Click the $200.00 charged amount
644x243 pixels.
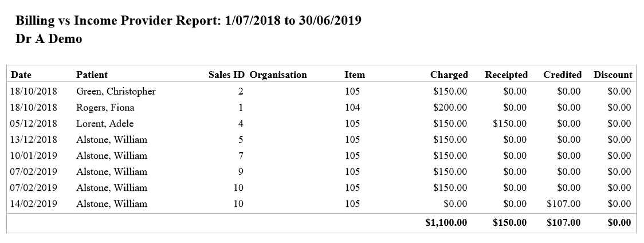[x=450, y=107]
